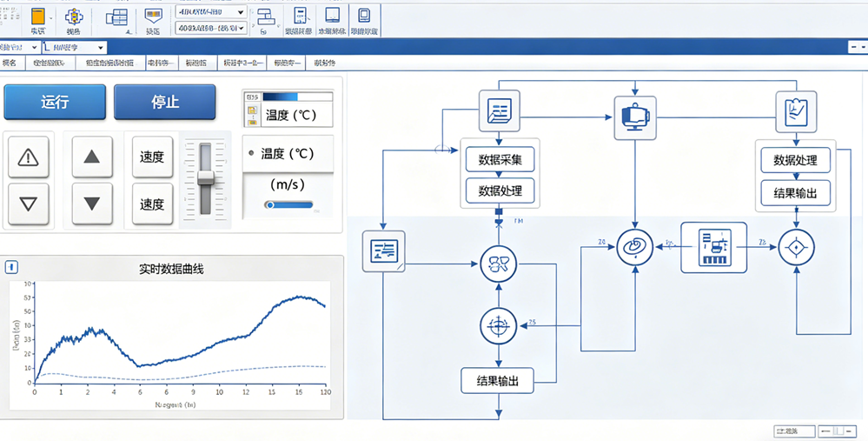The image size is (868, 441).
Task: Select the 温度 (℃) radio option
Action: pos(252,154)
